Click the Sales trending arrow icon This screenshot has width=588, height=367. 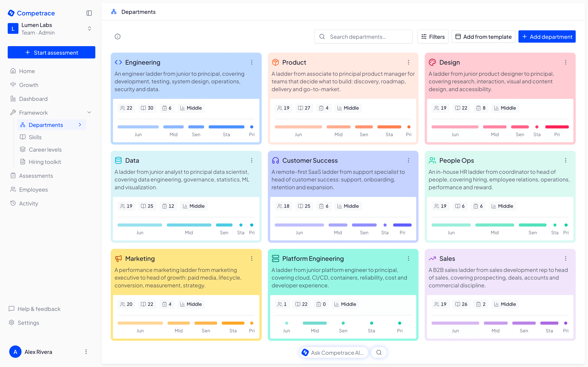(x=432, y=258)
